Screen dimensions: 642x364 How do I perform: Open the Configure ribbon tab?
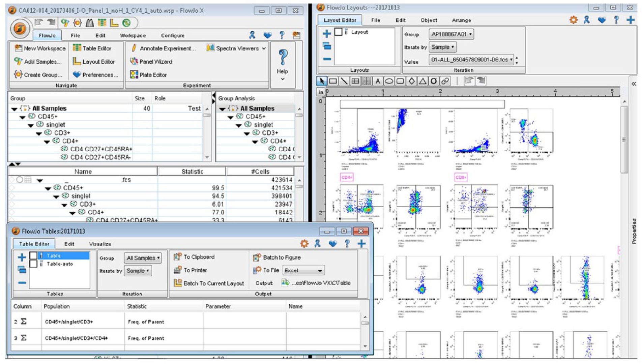(173, 35)
